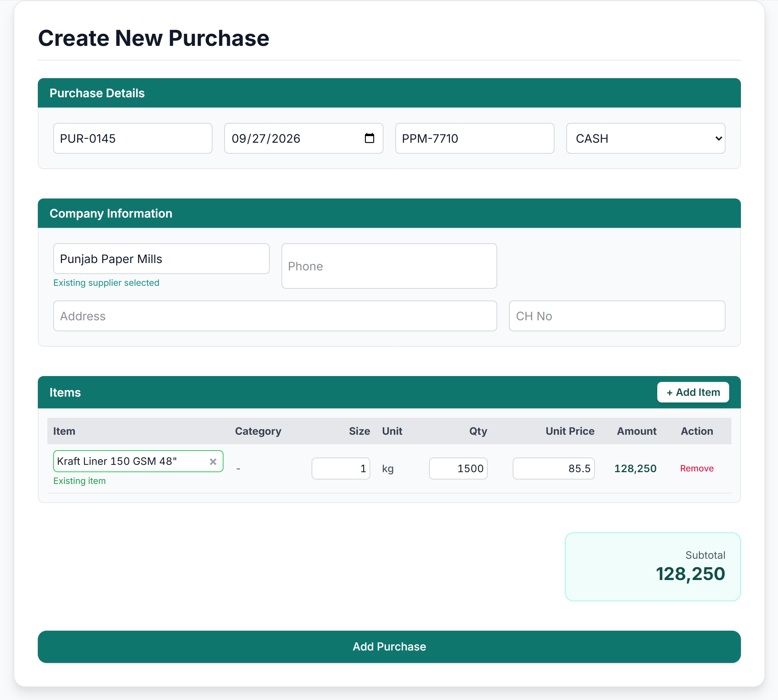Click the Category column header
This screenshot has height=700, width=778.
(x=258, y=431)
